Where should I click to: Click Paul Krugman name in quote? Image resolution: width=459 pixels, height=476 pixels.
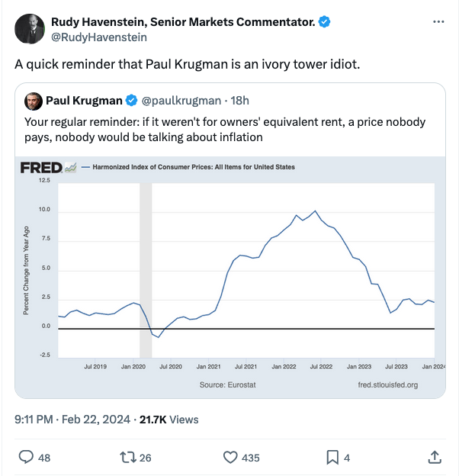coord(84,101)
